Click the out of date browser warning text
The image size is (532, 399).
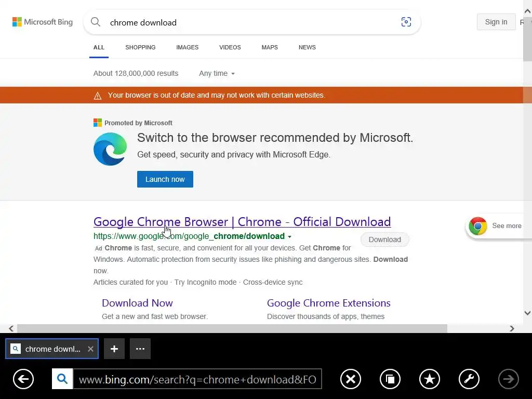217,96
